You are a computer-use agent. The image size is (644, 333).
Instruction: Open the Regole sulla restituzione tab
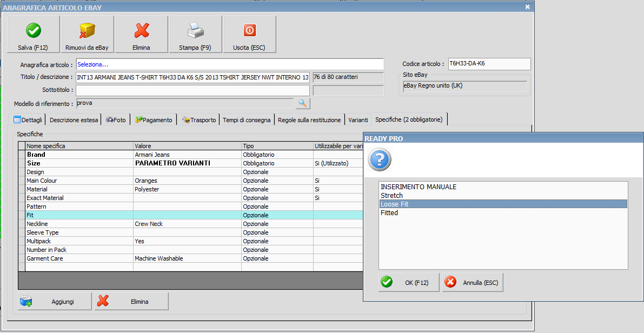[309, 120]
